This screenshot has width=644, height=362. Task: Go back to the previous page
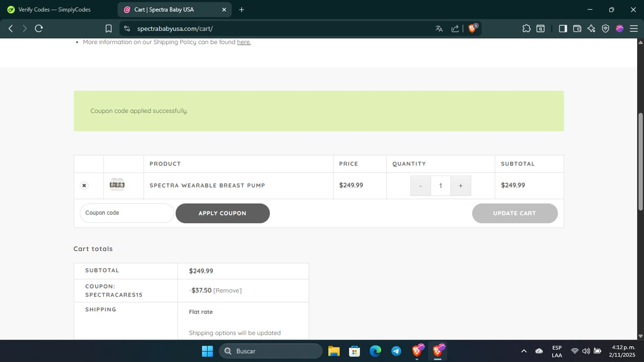11,28
